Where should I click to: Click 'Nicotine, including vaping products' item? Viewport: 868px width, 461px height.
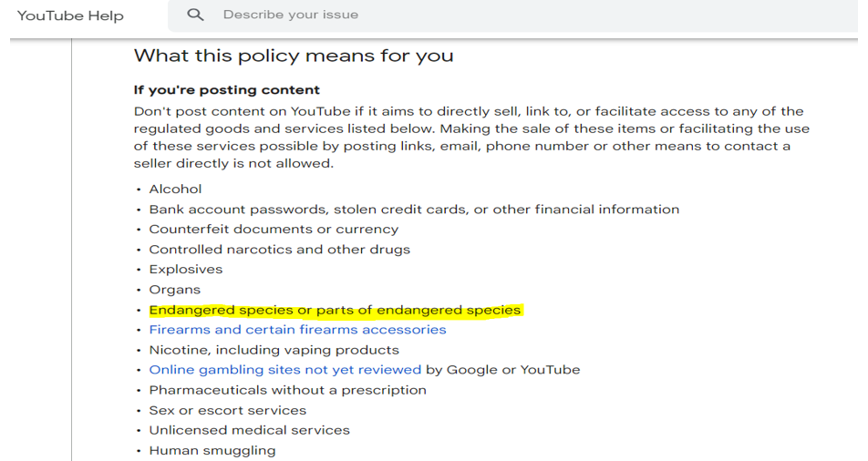tap(274, 350)
